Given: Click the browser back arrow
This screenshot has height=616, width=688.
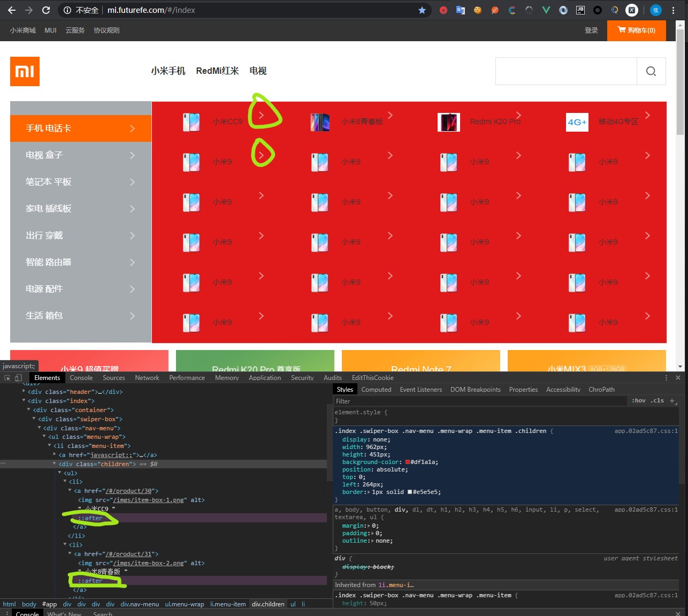Looking at the screenshot, I should coord(11,10).
